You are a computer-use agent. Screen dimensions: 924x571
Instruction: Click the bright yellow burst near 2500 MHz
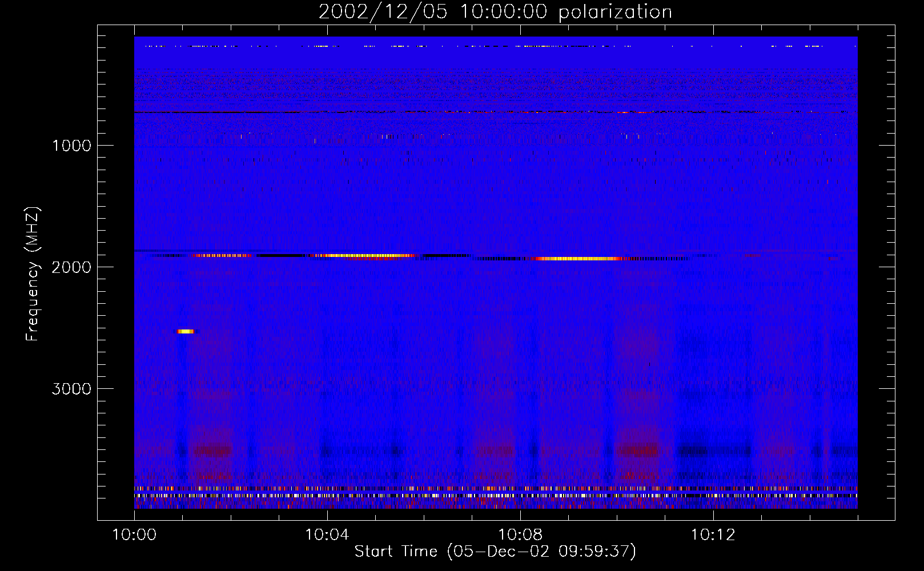click(x=186, y=331)
